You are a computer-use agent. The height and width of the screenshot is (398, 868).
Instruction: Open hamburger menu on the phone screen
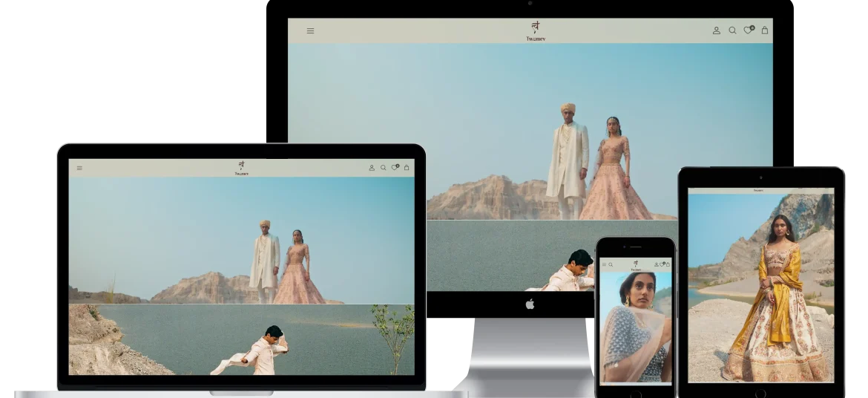pos(604,264)
